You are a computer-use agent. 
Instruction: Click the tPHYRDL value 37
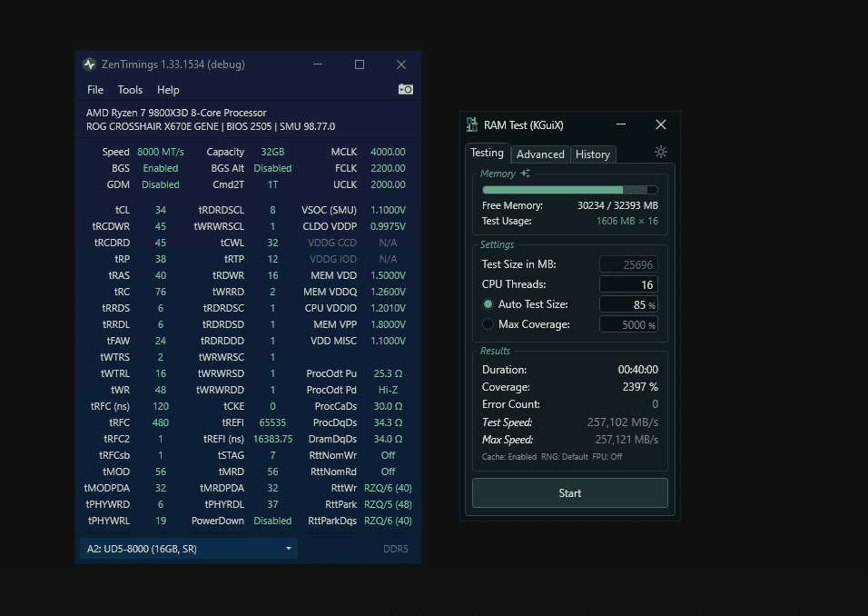[x=272, y=504]
